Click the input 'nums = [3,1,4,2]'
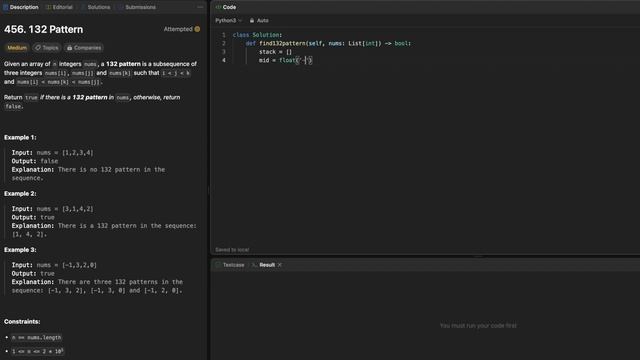Image resolution: width=640 pixels, height=360 pixels. pos(65,209)
